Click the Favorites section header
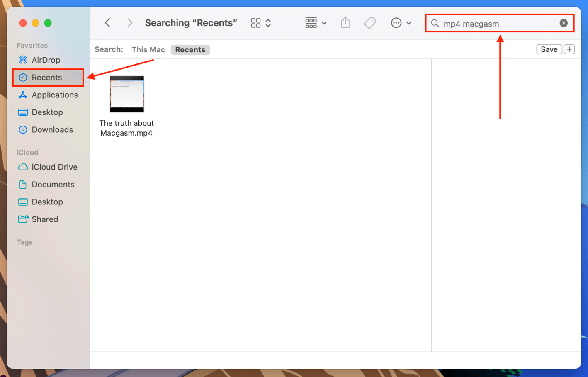 click(x=32, y=46)
